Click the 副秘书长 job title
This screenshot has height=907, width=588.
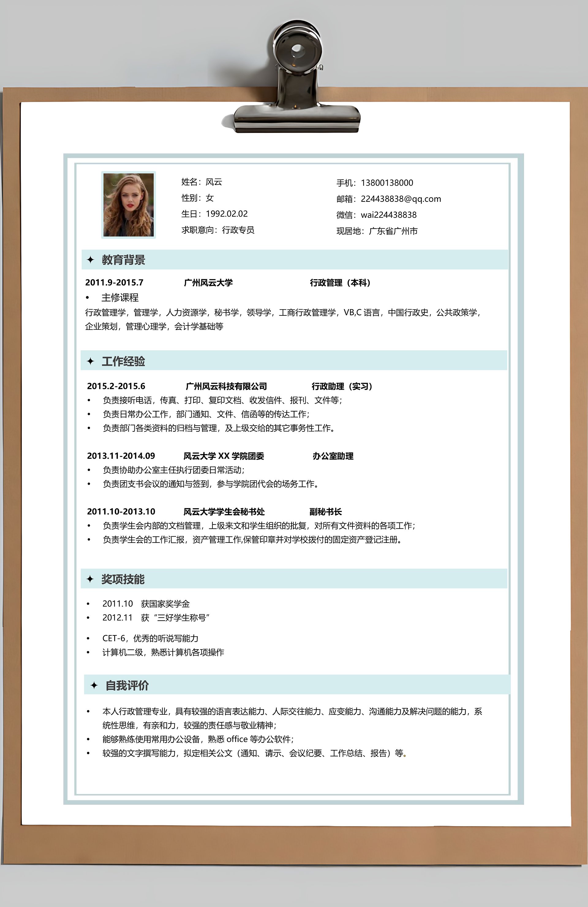click(326, 512)
